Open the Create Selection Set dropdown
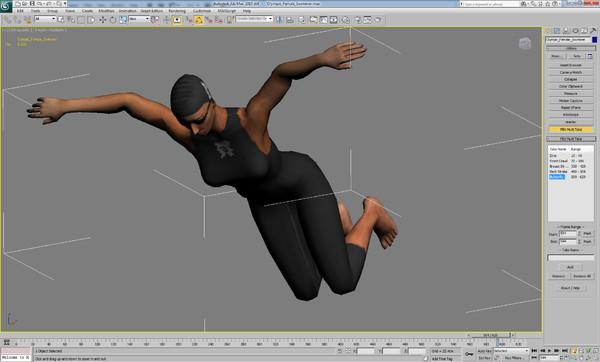 coord(254,19)
